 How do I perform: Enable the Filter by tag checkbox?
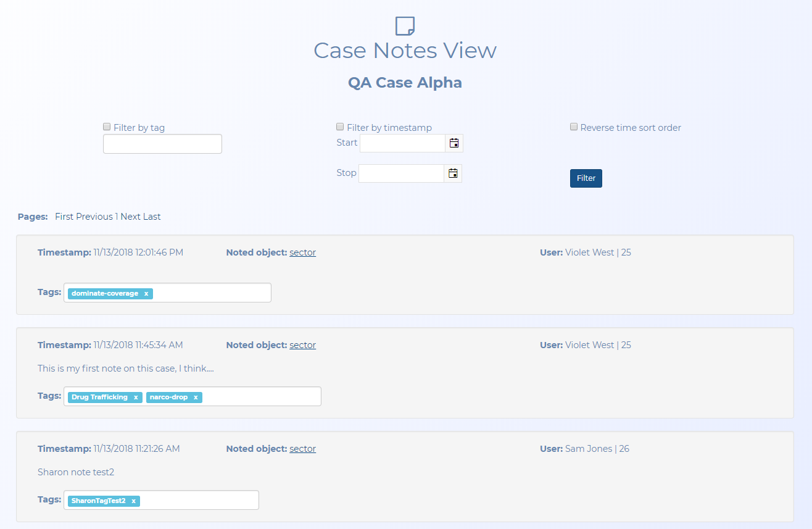[107, 127]
